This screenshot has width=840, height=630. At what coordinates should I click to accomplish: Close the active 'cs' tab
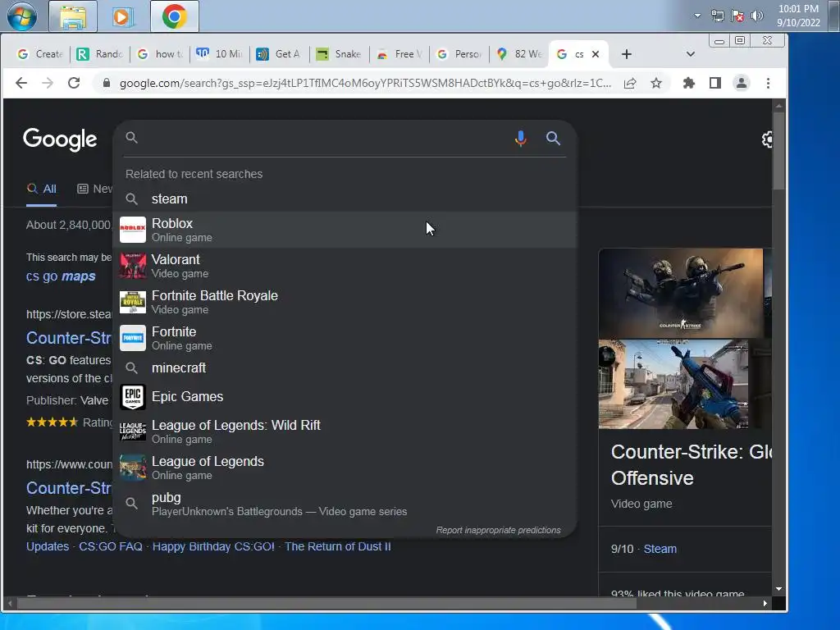[x=596, y=54]
